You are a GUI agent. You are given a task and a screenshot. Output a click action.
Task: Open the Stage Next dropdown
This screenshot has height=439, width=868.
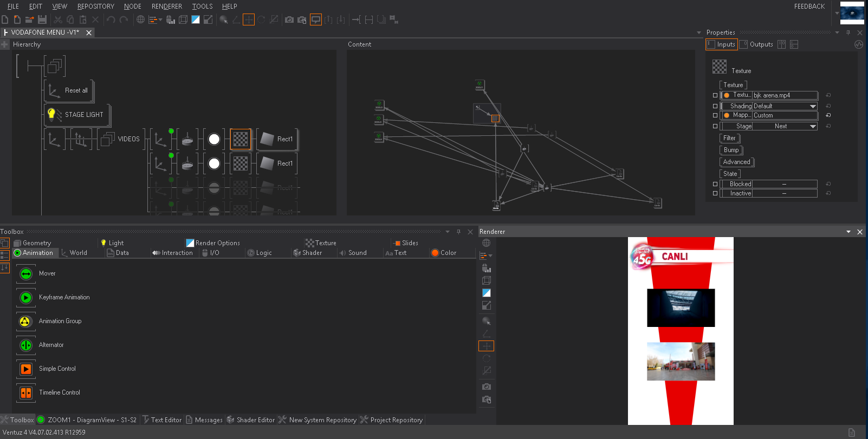pyautogui.click(x=813, y=126)
